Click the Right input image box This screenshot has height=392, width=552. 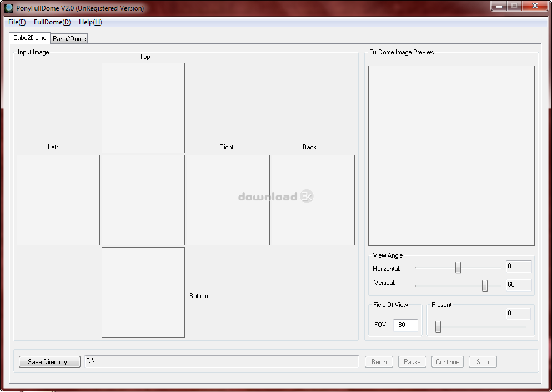(x=228, y=200)
